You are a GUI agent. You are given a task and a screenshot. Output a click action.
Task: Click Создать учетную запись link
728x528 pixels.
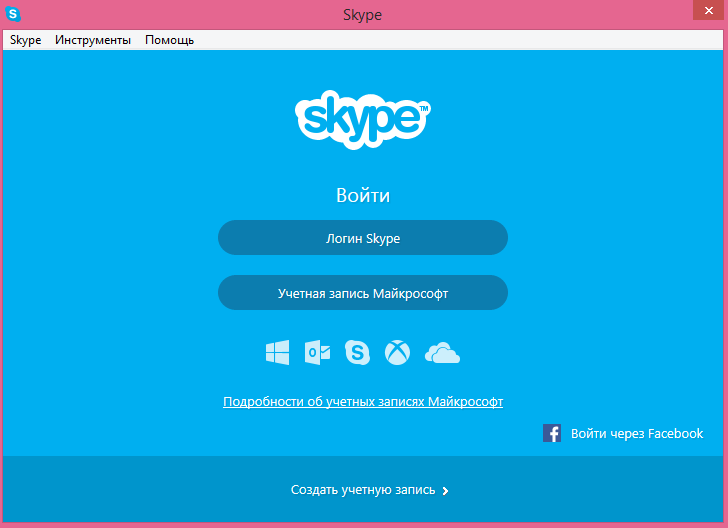pyautogui.click(x=363, y=490)
